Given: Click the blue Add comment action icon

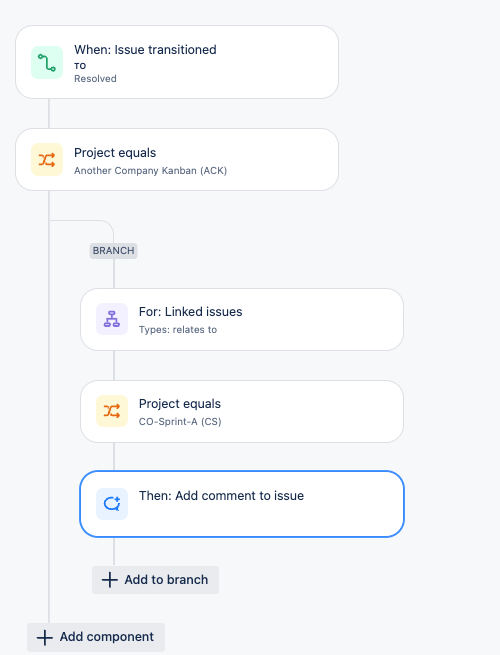Looking at the screenshot, I should pyautogui.click(x=112, y=504).
